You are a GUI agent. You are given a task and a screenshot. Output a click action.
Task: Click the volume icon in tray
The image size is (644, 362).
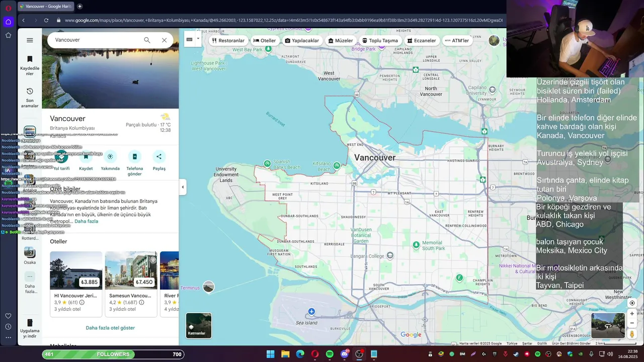click(610, 354)
